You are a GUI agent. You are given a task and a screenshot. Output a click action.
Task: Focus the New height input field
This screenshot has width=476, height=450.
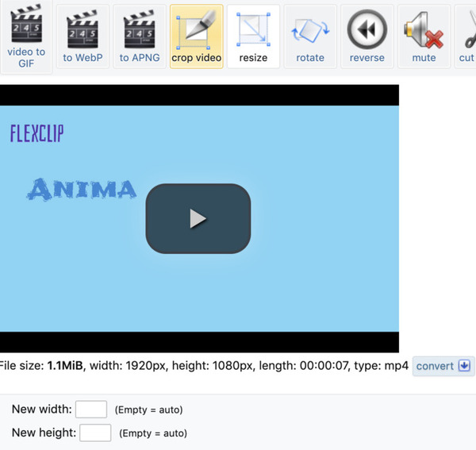pyautogui.click(x=95, y=433)
